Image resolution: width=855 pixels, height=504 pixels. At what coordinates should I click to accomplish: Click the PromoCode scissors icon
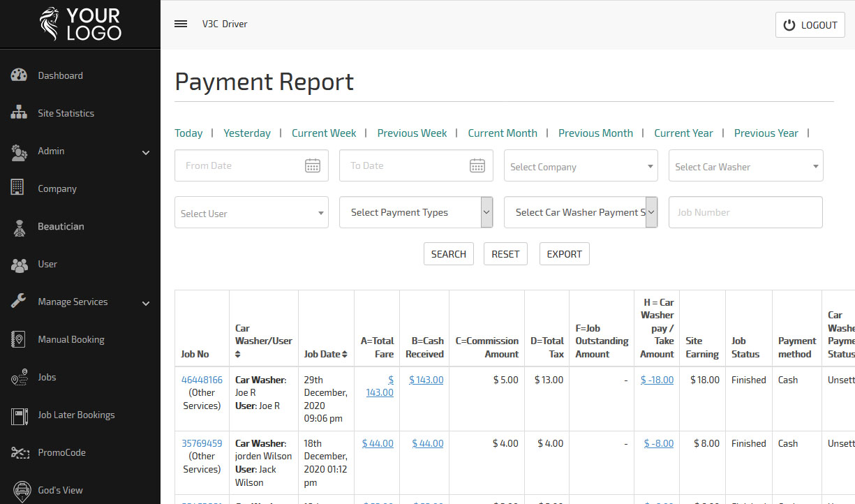pyautogui.click(x=19, y=452)
